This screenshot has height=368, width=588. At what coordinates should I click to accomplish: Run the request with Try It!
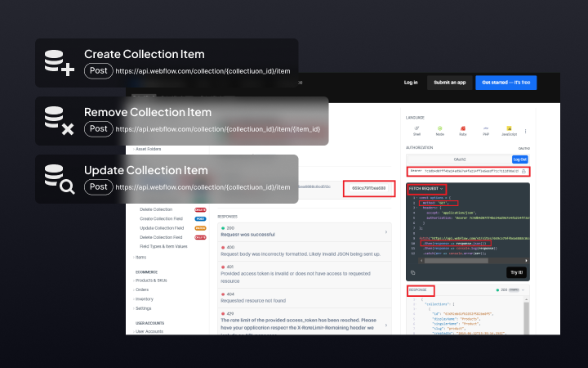[516, 272]
